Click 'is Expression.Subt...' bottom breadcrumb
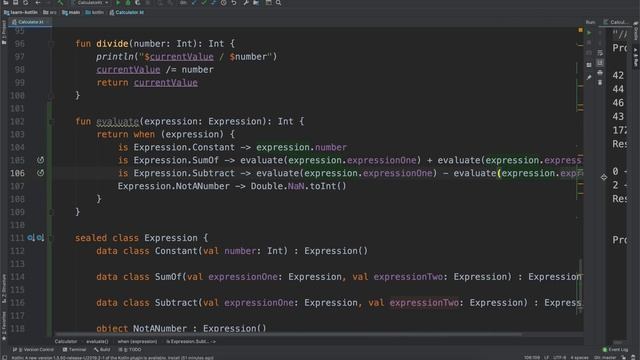640x360 pixels. click(191, 341)
